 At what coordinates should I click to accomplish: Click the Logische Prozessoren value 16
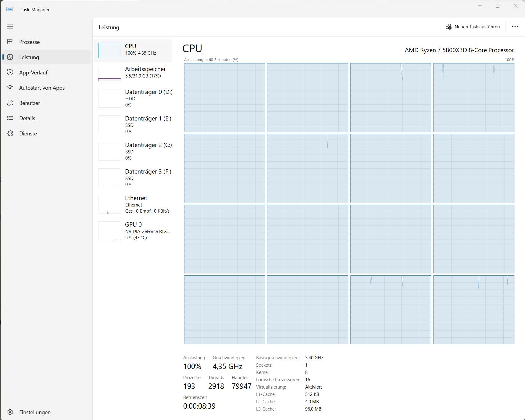click(x=308, y=380)
